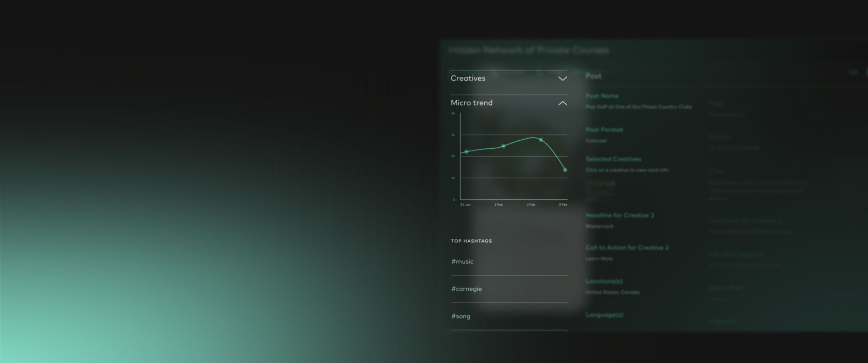Click the Headline for Creative 2 label
The image size is (868, 363).
click(x=620, y=215)
